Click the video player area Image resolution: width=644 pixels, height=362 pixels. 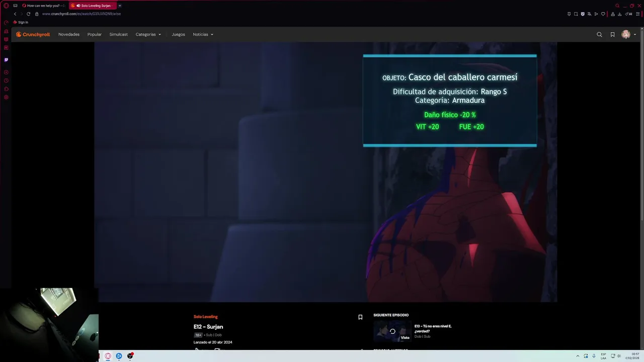click(x=326, y=172)
